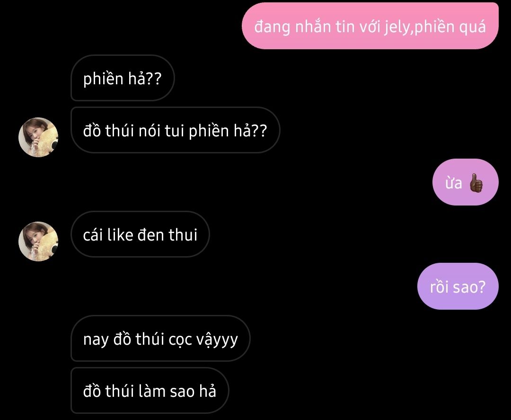The width and height of the screenshot is (511, 420).
Task: Open avatar beside 'cái like đen thui'
Action: click(38, 241)
